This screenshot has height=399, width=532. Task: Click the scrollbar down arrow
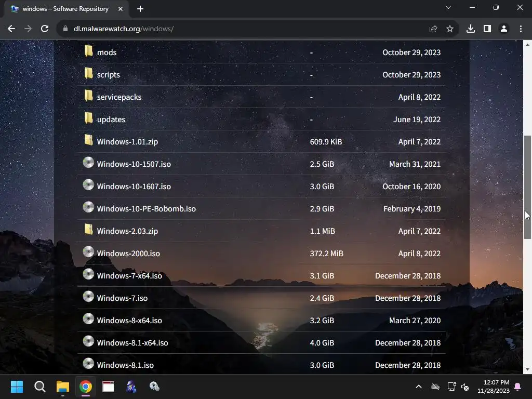527,369
